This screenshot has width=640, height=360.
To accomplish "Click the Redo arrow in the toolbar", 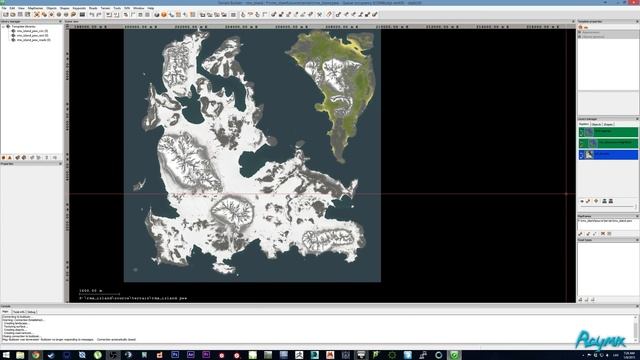I will pyautogui.click(x=99, y=14).
